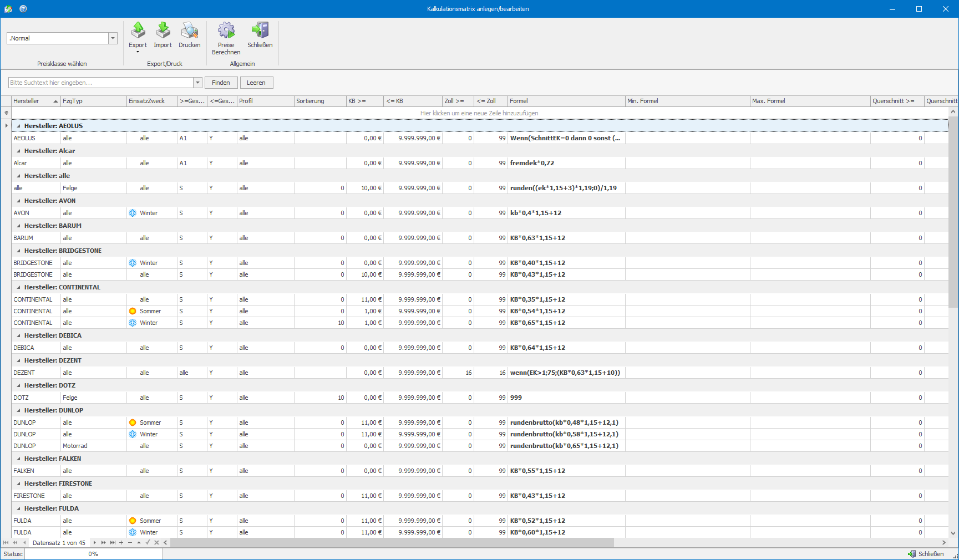959x560 pixels.
Task: Click Schließen door icon in ribbon
Action: coord(260,30)
